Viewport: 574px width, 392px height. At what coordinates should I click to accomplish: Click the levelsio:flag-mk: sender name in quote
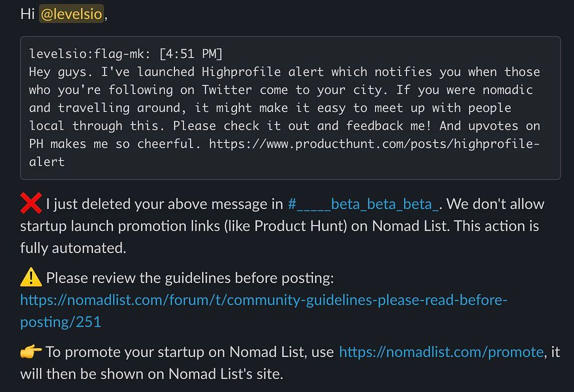(x=90, y=54)
